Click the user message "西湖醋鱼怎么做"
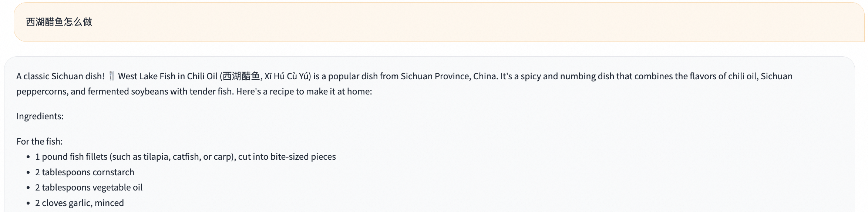 59,22
